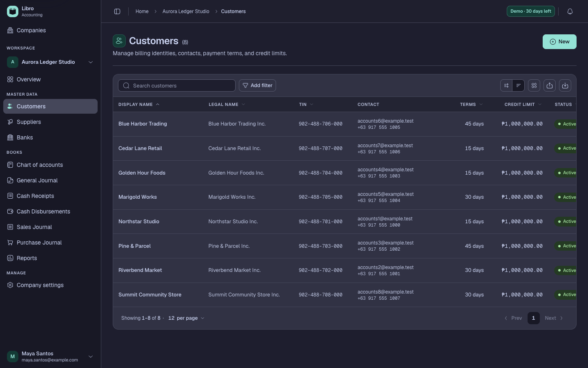This screenshot has height=368, width=588.
Task: Click the Company settings gear icon
Action: coord(10,285)
